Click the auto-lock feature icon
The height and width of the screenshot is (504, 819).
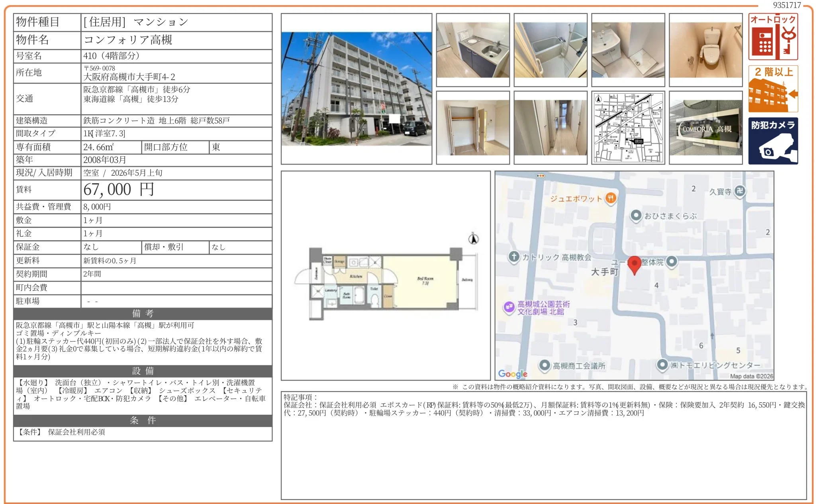(x=773, y=37)
